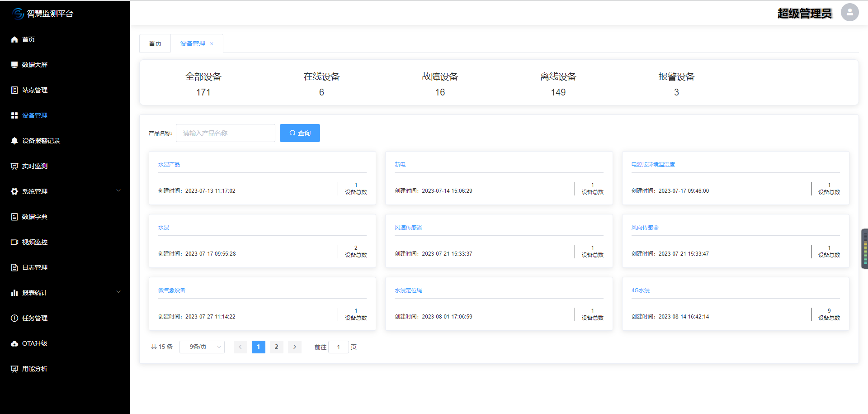The height and width of the screenshot is (414, 868).
Task: Click the camera icon beside 视频监控
Action: point(14,242)
